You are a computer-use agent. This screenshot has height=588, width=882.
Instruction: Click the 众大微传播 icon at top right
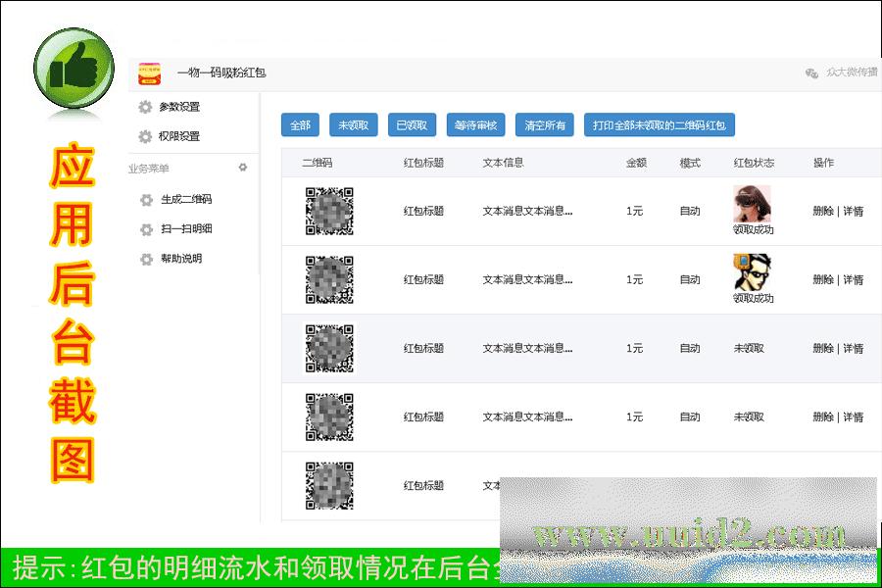click(811, 73)
